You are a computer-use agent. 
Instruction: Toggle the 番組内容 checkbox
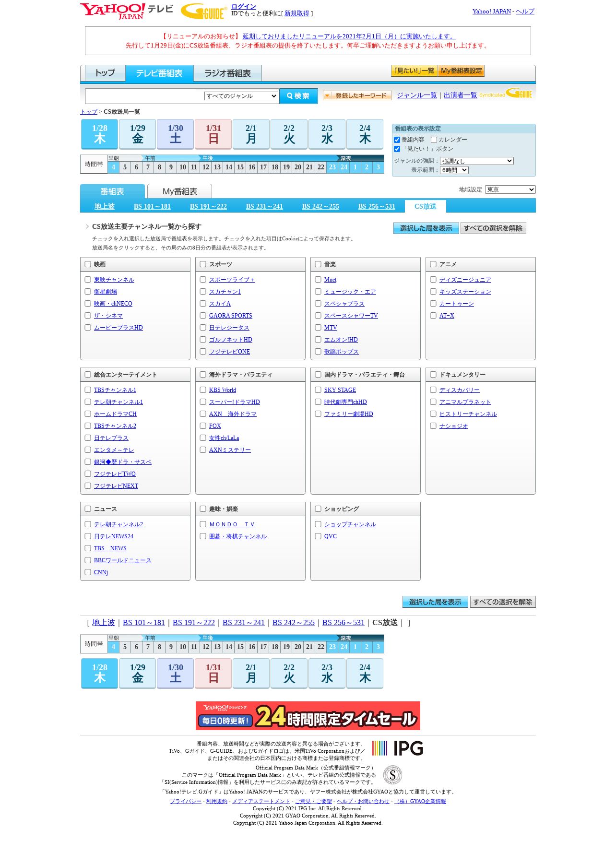397,140
